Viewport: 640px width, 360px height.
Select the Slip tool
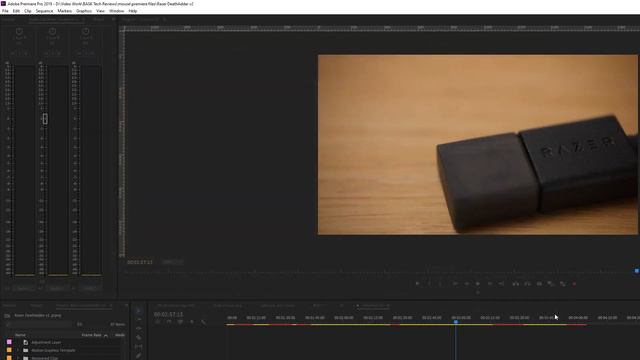[x=139, y=347]
